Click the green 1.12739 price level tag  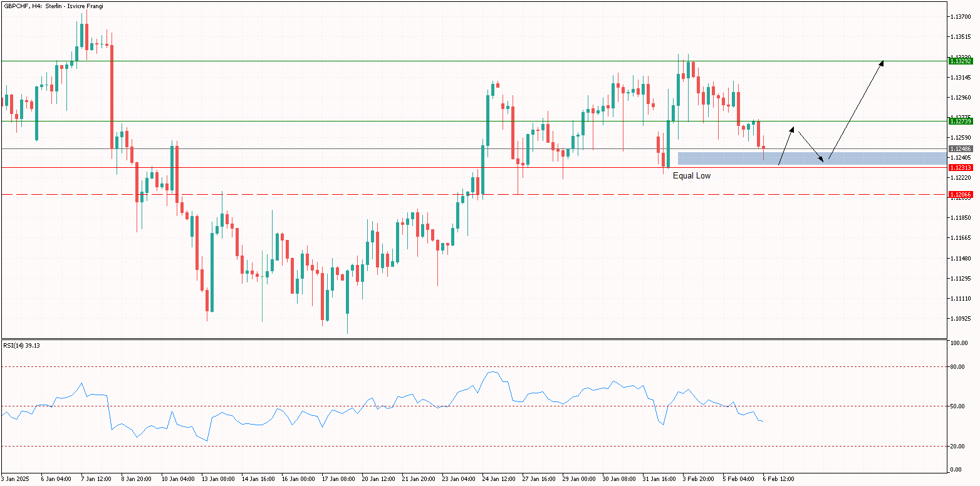point(961,121)
